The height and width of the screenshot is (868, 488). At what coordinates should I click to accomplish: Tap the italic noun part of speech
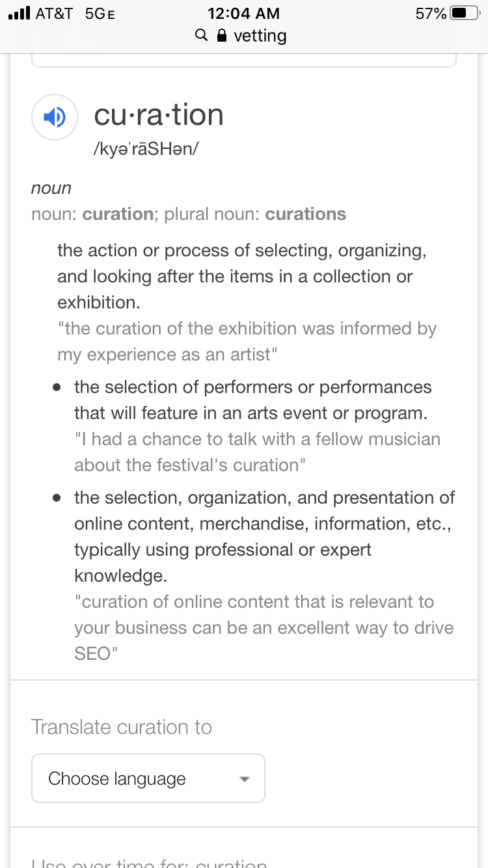(x=51, y=188)
